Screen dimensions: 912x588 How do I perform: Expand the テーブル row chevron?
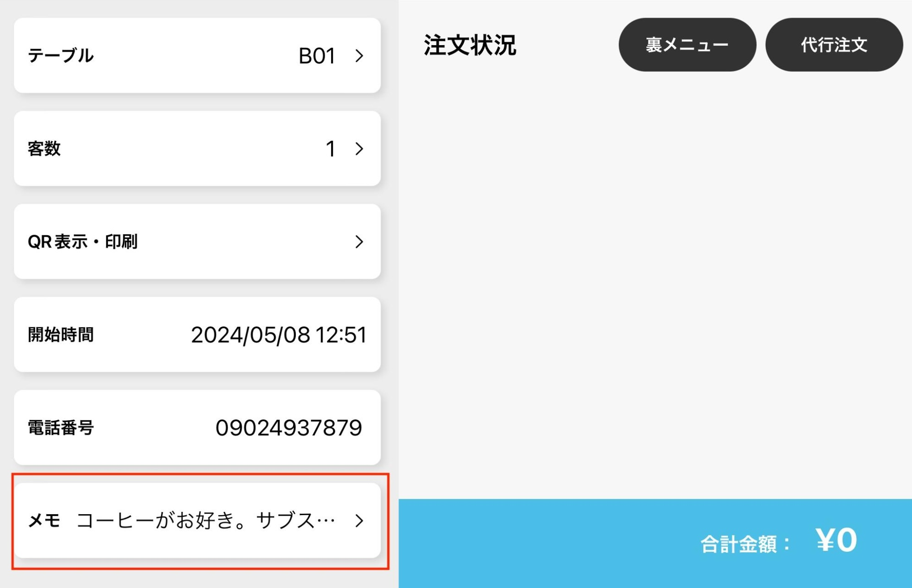click(x=359, y=56)
